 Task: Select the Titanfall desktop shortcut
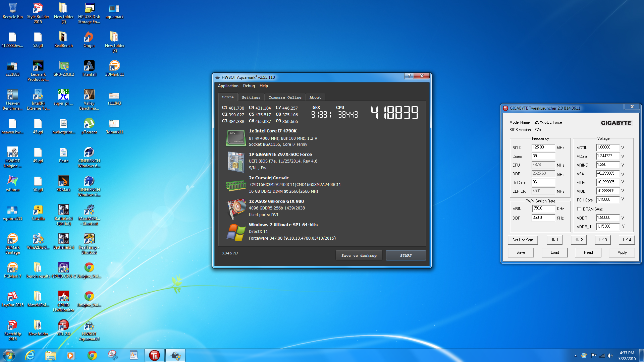(89, 68)
